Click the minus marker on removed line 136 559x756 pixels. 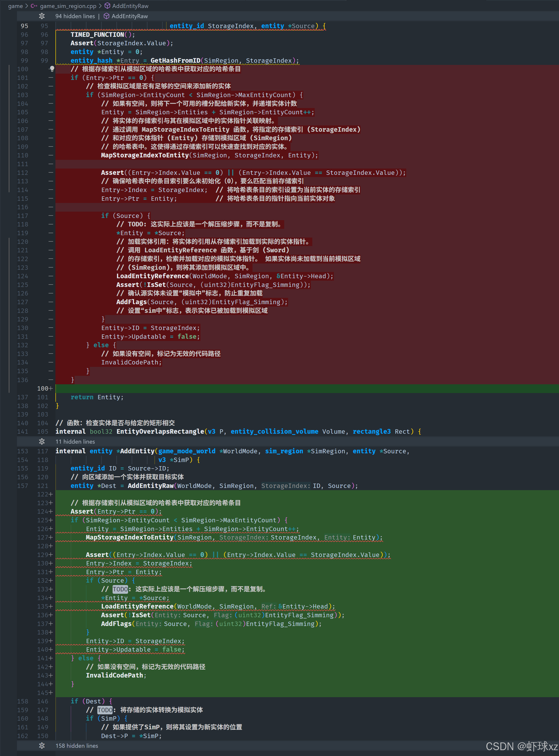coord(51,380)
